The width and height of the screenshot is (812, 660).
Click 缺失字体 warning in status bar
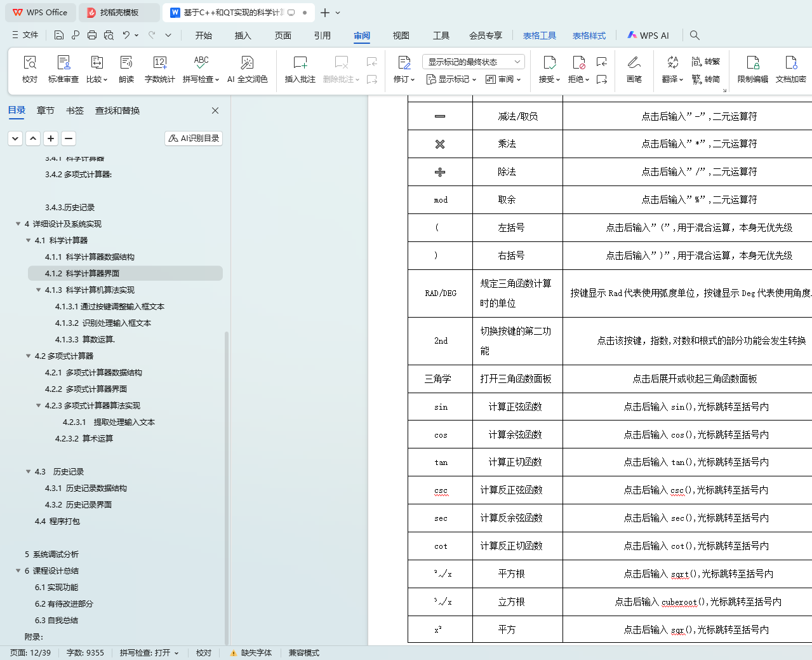pyautogui.click(x=251, y=652)
